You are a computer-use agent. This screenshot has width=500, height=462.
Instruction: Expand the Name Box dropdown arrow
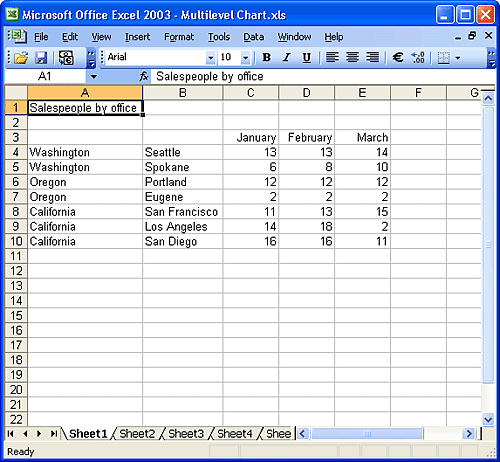coord(94,77)
